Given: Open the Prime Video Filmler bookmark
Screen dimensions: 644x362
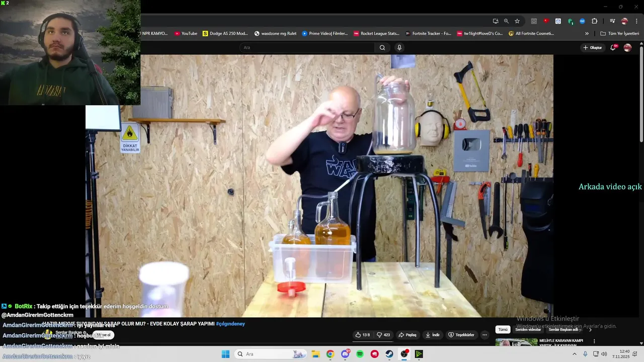Looking at the screenshot, I should pyautogui.click(x=325, y=34).
